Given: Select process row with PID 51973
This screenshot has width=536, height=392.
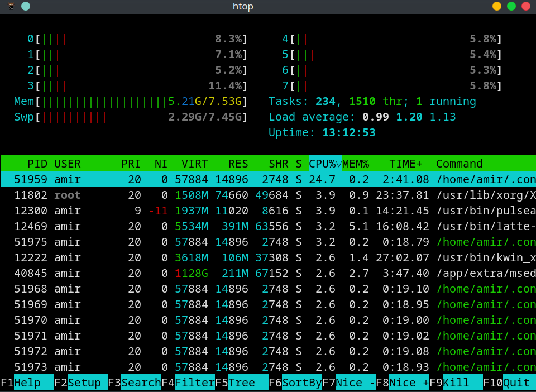Looking at the screenshot, I should point(269,367).
